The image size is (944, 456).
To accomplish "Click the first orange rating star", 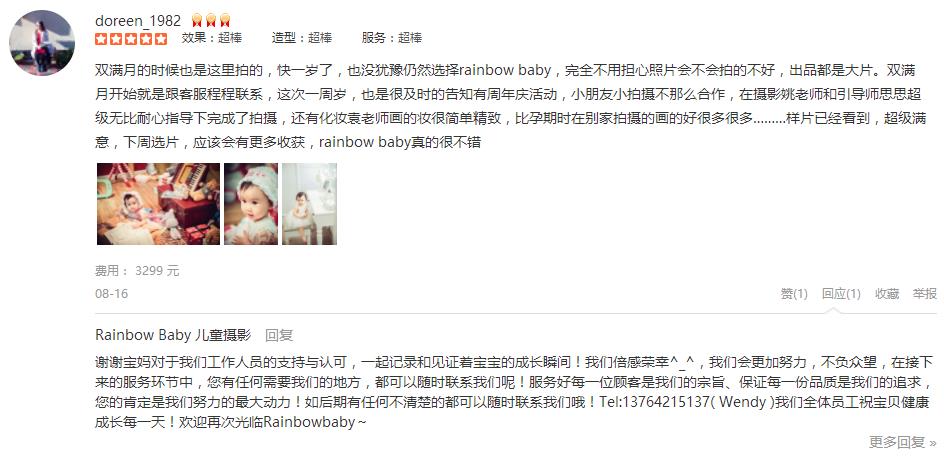I will point(101,39).
